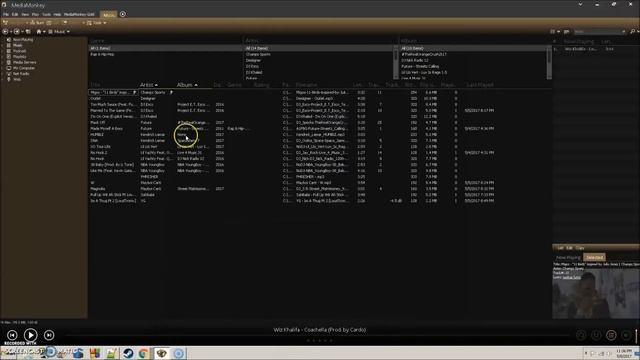The height and width of the screenshot is (360, 640).
Task: Select Web node in the media tree
Action: pos(17,80)
